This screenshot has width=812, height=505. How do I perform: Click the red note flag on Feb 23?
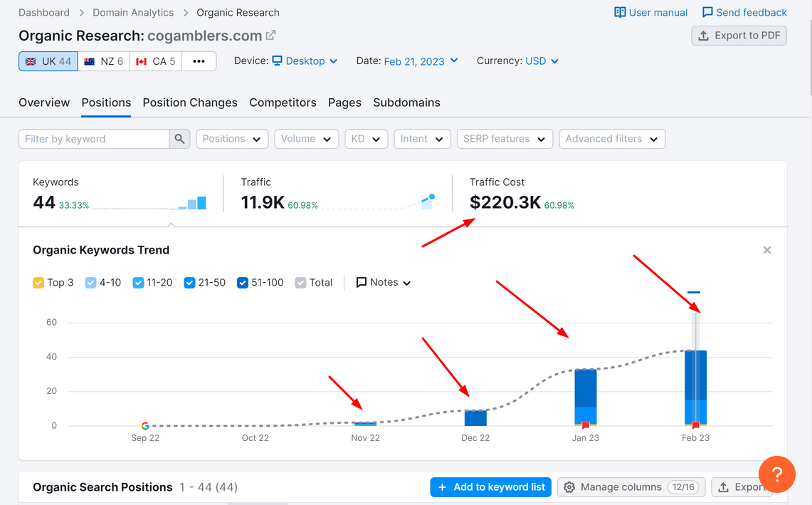click(x=695, y=425)
